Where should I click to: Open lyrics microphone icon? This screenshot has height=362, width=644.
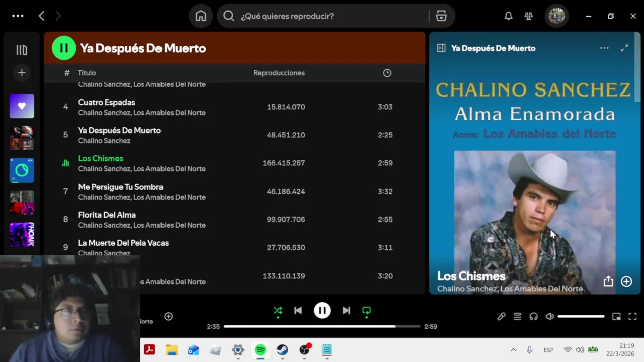pyautogui.click(x=501, y=316)
